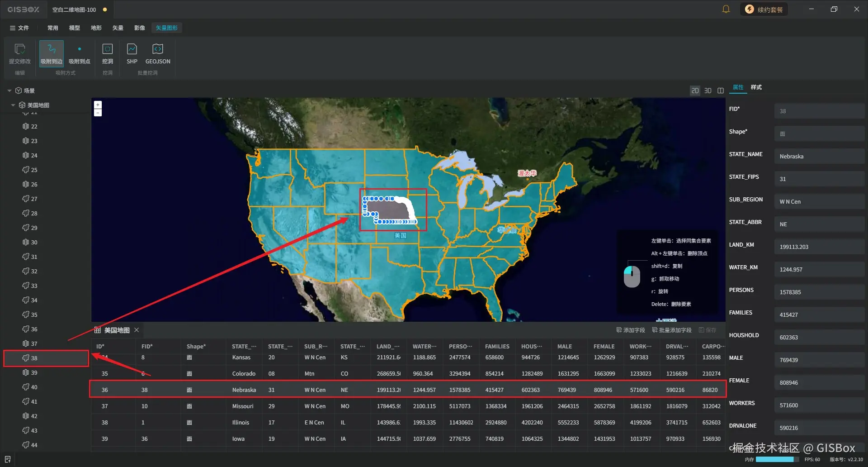Click the 添加字段 add field button
This screenshot has width=868, height=467.
point(631,330)
